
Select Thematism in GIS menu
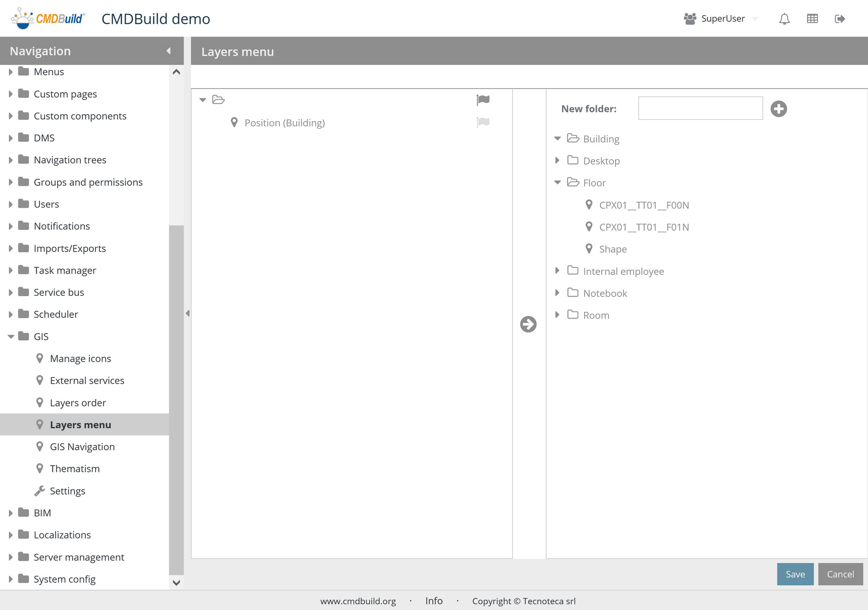(x=74, y=468)
